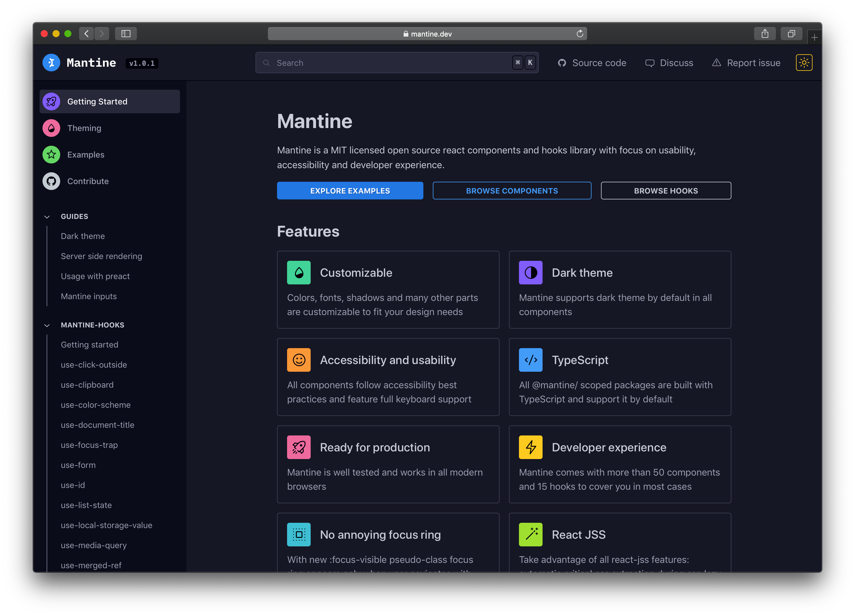Open the use-merged-ref hook page
Image resolution: width=855 pixels, height=616 pixels.
[91, 565]
